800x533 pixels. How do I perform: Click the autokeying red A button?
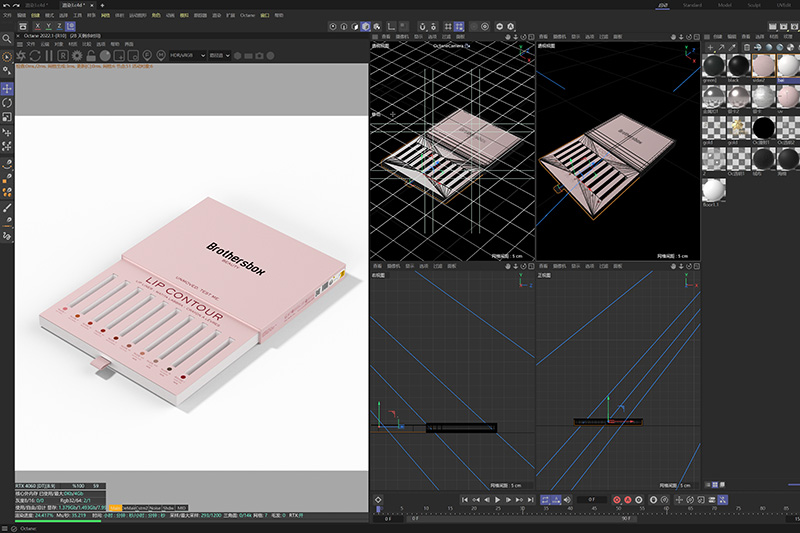coord(628,500)
